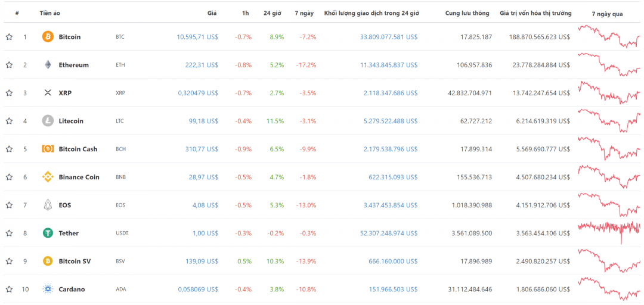Sort by the Giá column header

click(212, 13)
